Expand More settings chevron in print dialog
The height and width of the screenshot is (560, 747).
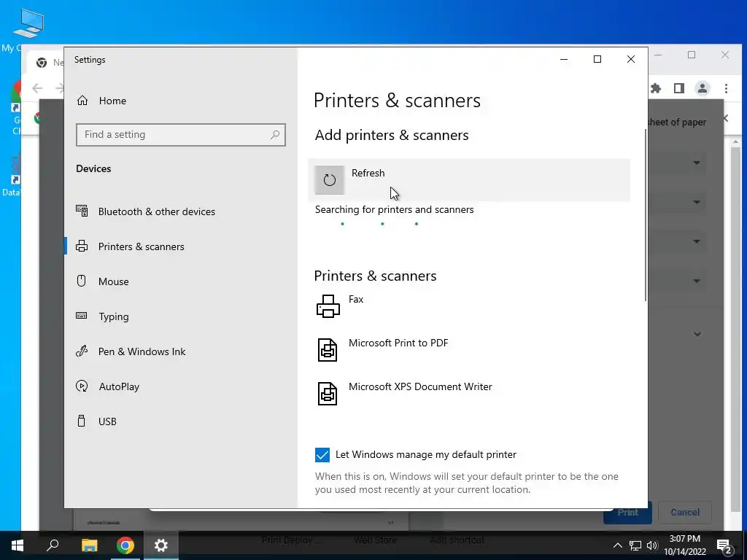pyautogui.click(x=697, y=334)
